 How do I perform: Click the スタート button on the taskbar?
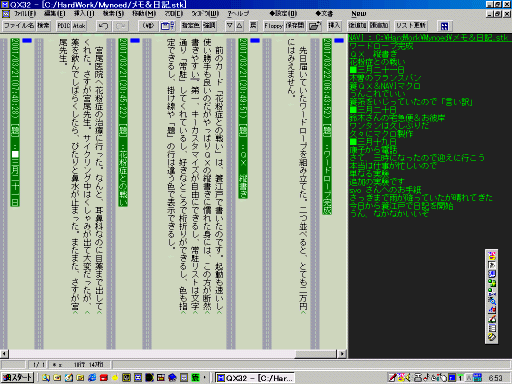[x=17, y=377]
